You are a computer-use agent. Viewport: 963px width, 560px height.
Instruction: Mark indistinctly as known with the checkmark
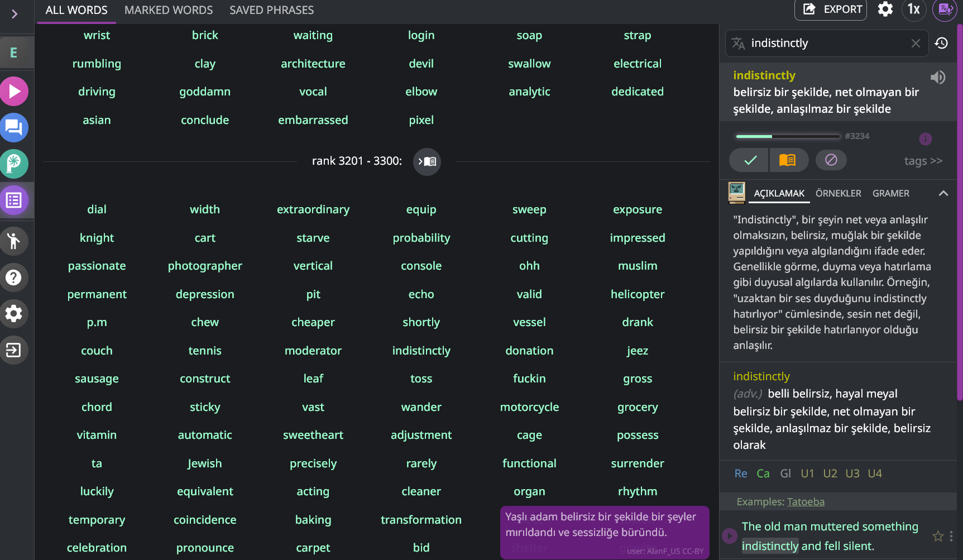749,161
